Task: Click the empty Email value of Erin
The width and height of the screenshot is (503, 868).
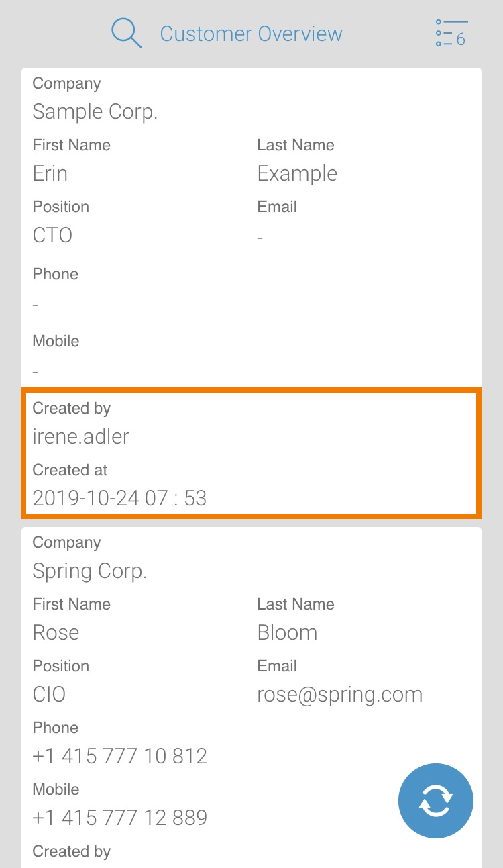Action: pyautogui.click(x=260, y=237)
